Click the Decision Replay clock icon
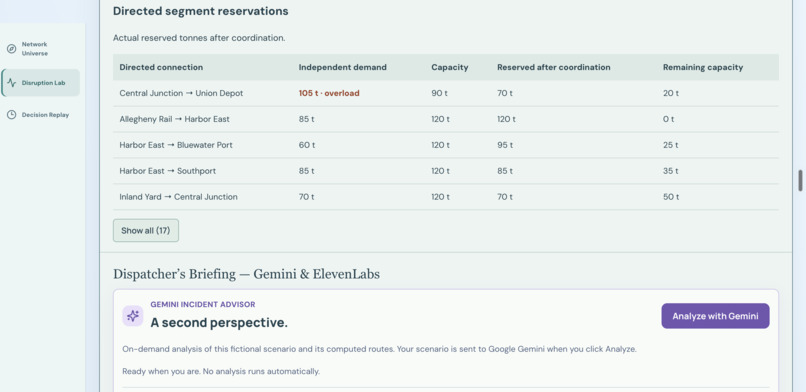 11,115
